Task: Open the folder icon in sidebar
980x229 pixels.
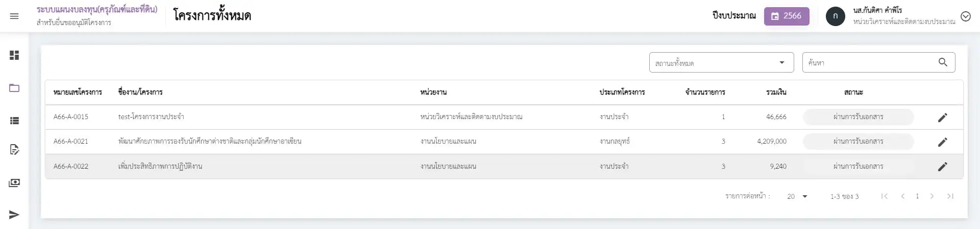Action: [x=14, y=88]
